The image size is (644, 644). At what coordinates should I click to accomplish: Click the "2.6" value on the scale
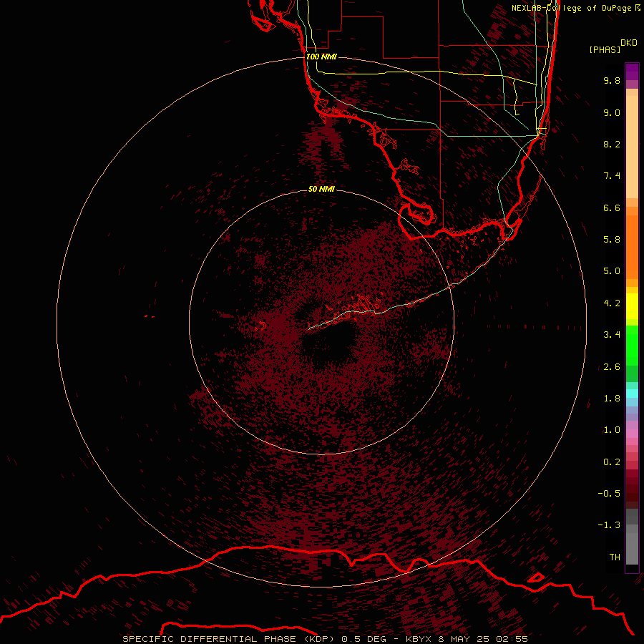coord(612,367)
